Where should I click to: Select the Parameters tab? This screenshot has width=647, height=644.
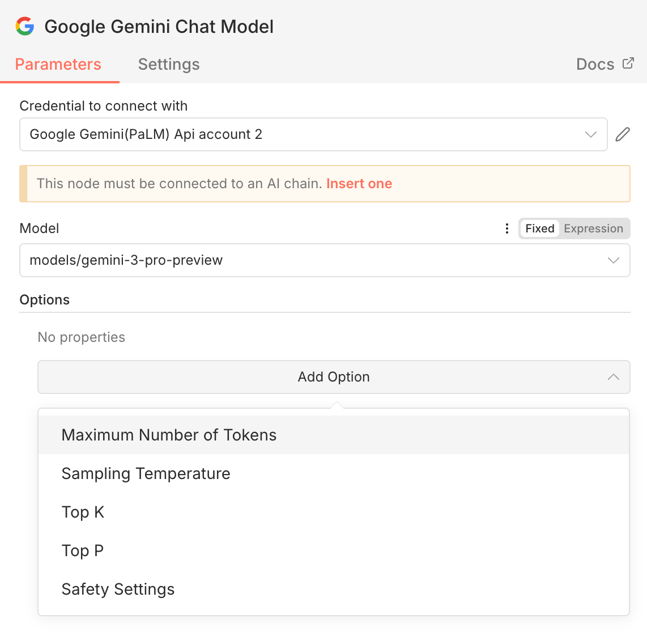pos(58,64)
